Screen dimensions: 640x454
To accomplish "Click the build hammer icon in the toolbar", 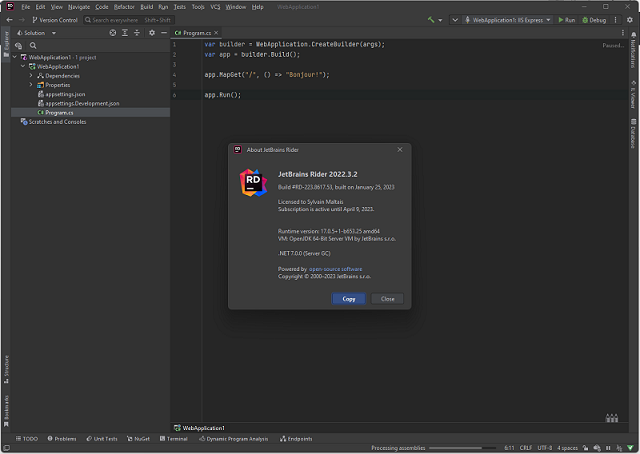I will (x=432, y=19).
